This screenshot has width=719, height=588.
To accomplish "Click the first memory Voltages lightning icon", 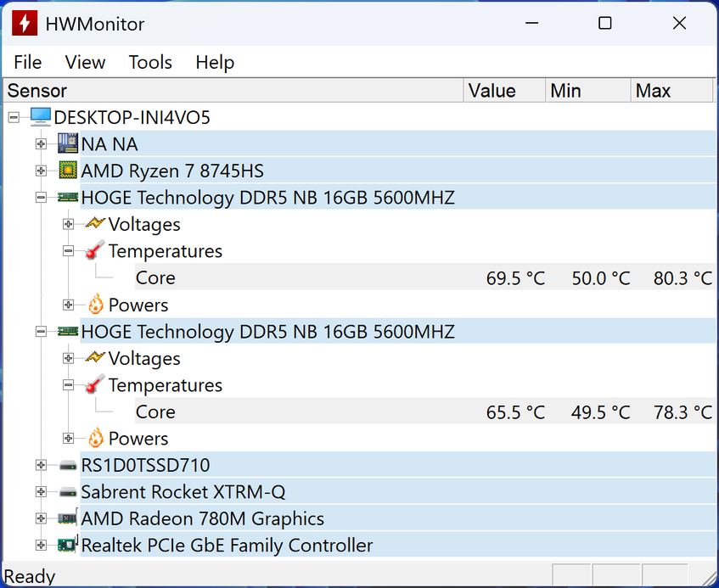I will tap(95, 223).
